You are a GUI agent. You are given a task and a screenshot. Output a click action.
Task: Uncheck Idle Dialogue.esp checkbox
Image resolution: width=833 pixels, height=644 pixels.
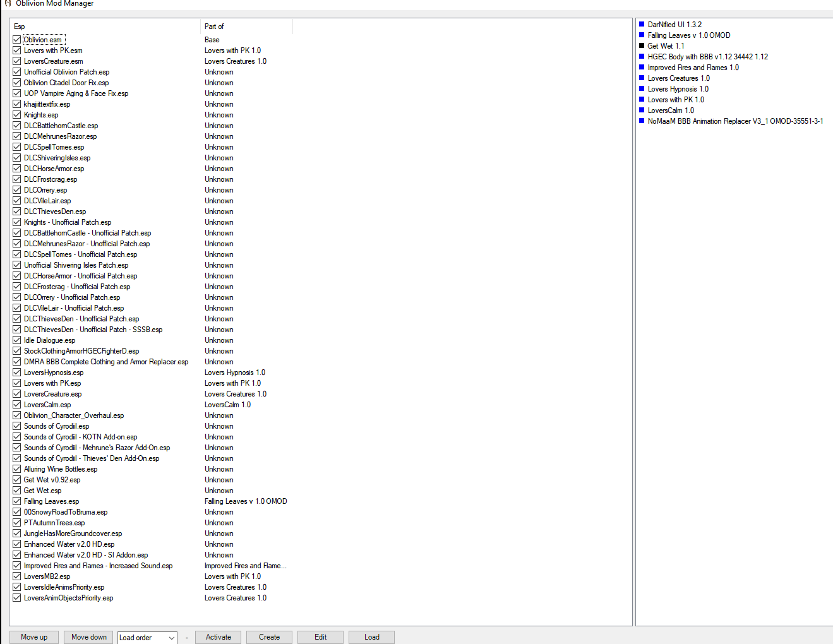click(x=17, y=340)
